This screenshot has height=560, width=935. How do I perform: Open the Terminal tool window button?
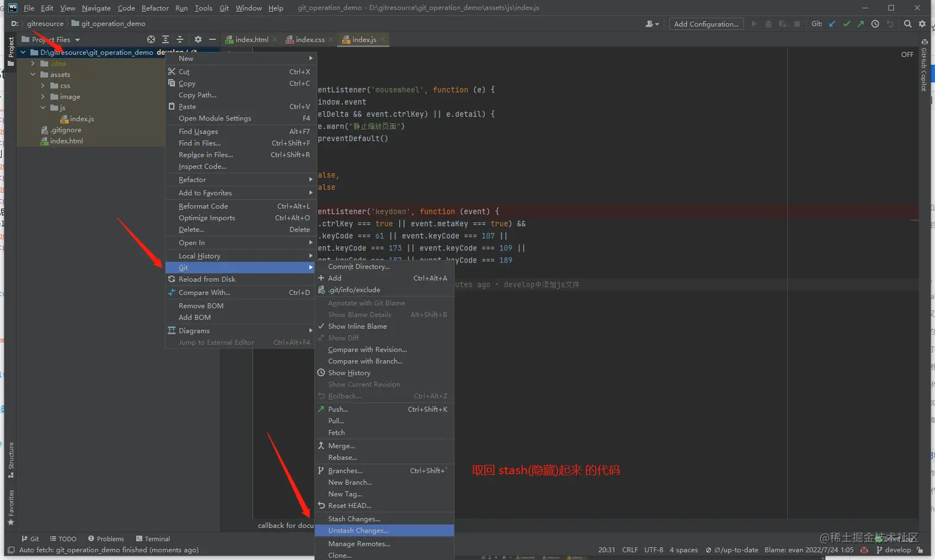(x=153, y=538)
